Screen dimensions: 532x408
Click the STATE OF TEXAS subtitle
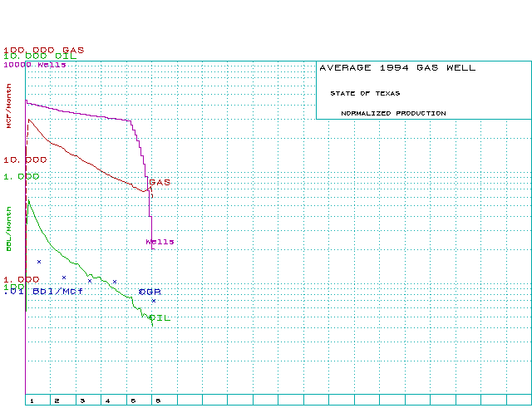click(x=365, y=93)
